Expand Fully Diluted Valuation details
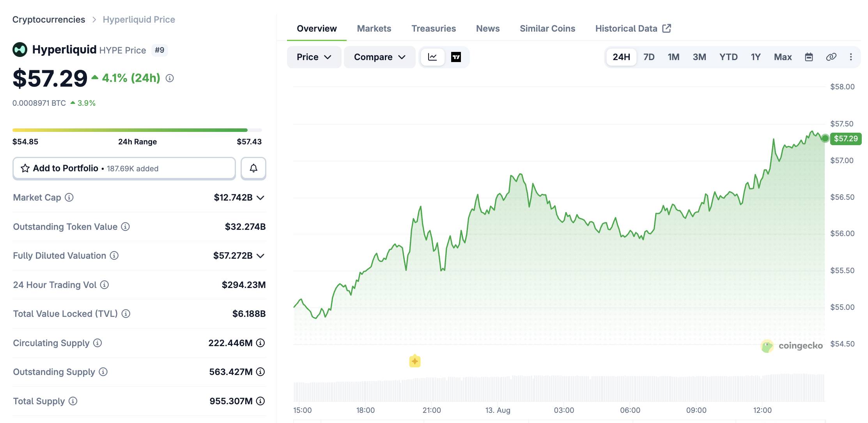The height and width of the screenshot is (423, 868). coord(261,256)
